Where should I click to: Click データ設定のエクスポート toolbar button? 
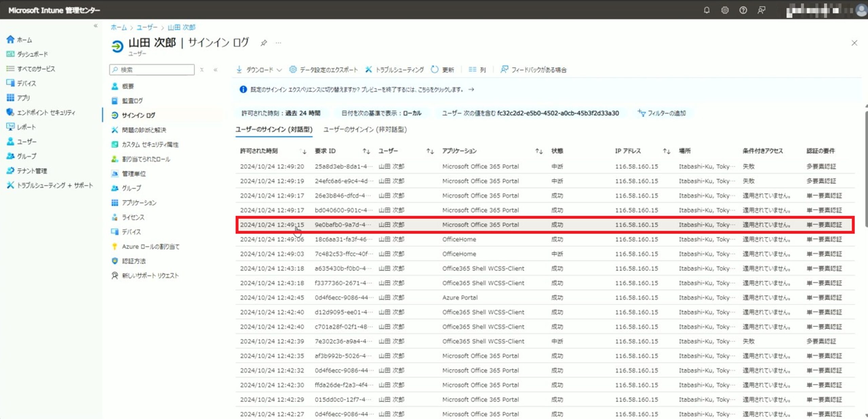pos(323,70)
